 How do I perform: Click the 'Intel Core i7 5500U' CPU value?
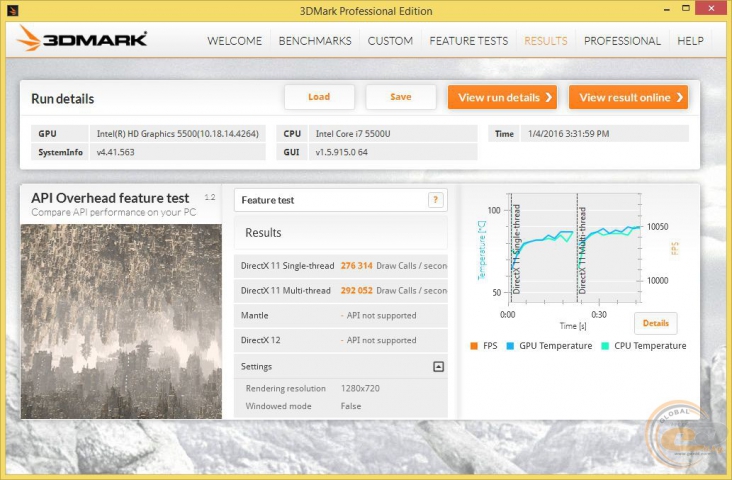353,134
